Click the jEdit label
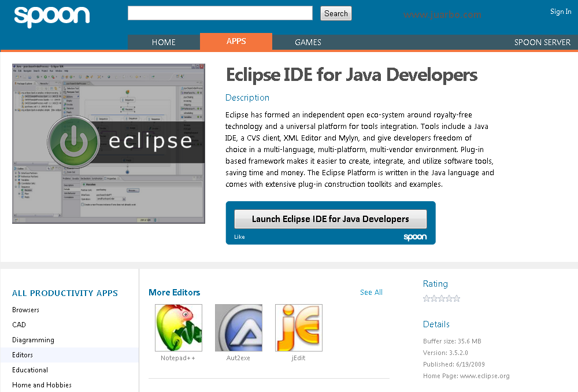The image size is (578, 392). 298,358
